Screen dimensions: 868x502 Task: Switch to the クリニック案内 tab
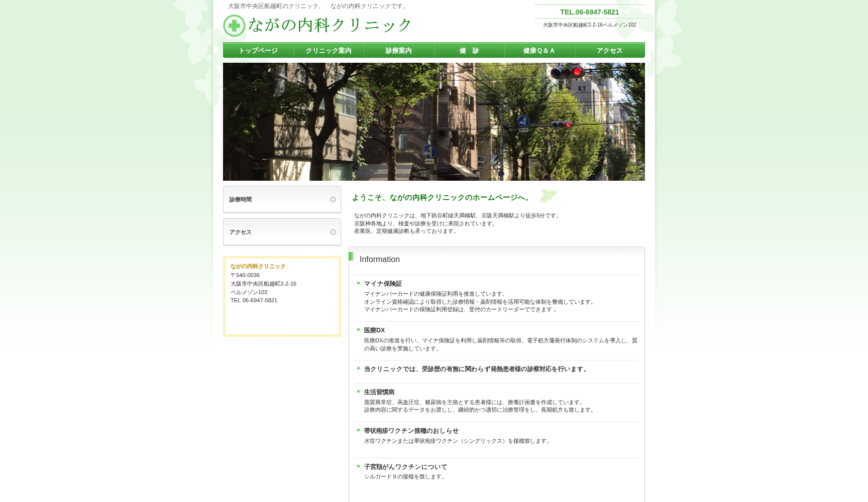[329, 50]
